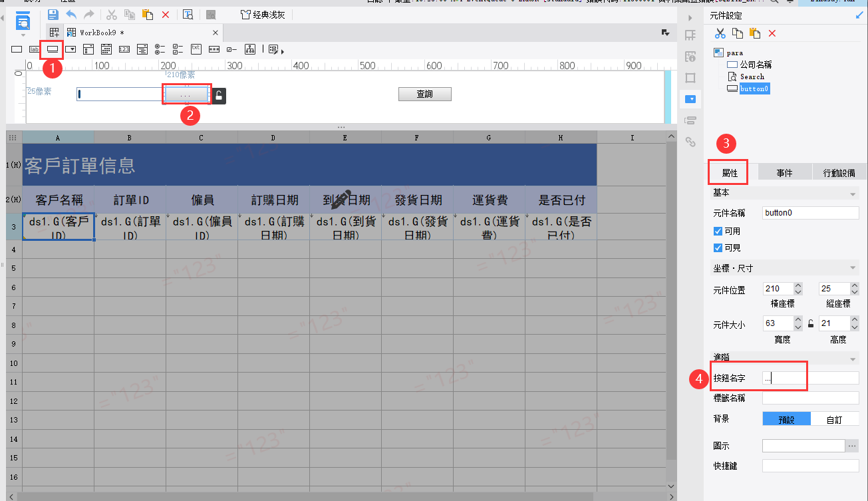
Task: Save the workbook with the floppy disk icon
Action: [53, 14]
